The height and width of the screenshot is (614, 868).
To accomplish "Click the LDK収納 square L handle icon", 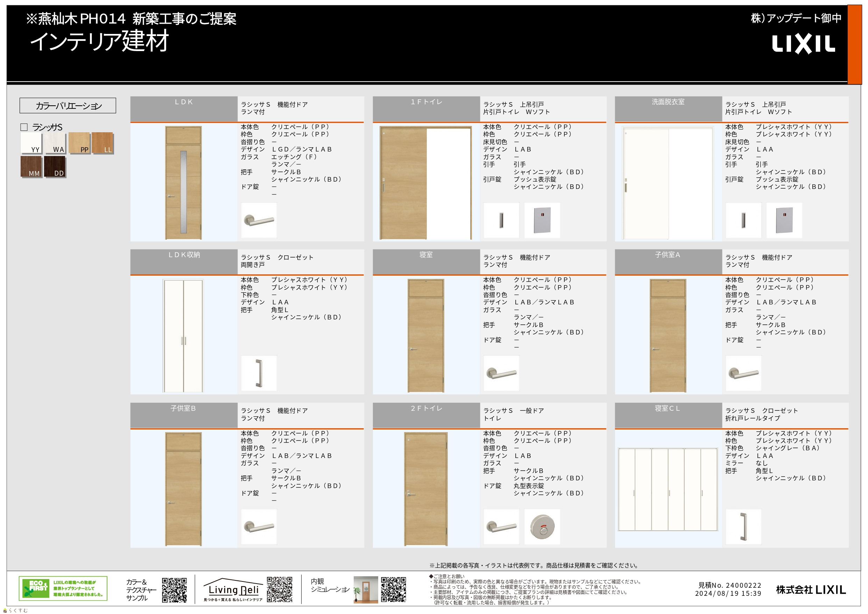I will coord(259,373).
